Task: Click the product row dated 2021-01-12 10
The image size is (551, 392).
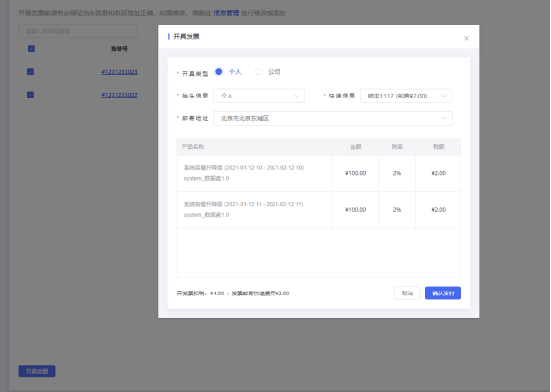Action: coord(255,173)
